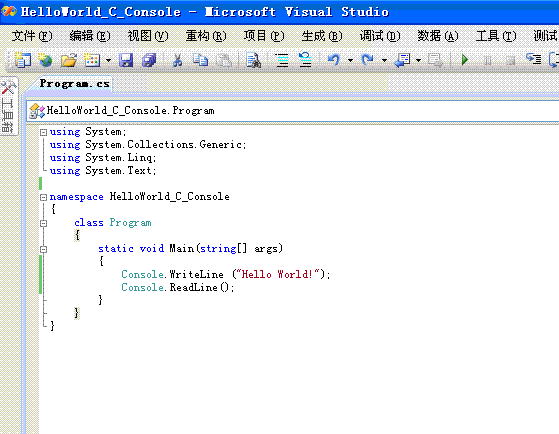Redo the last action
Viewport: 559px width, 434px height.
point(368,59)
